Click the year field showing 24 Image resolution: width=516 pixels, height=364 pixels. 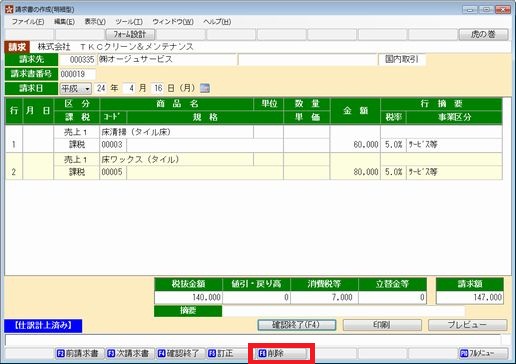click(101, 88)
